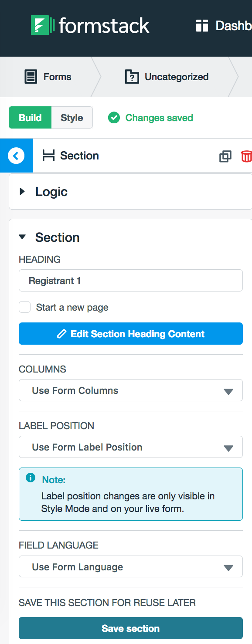The image size is (252, 644).
Task: Open the Use Form Columns dropdown
Action: [131, 390]
